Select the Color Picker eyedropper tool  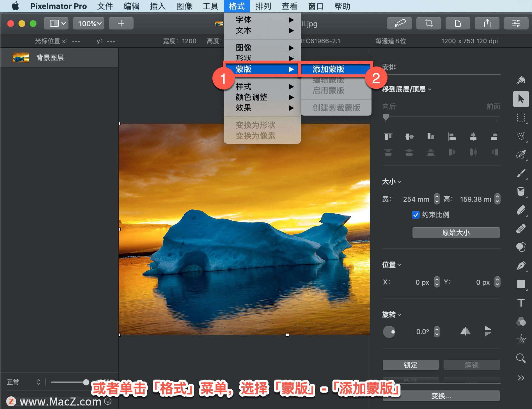[x=521, y=155]
